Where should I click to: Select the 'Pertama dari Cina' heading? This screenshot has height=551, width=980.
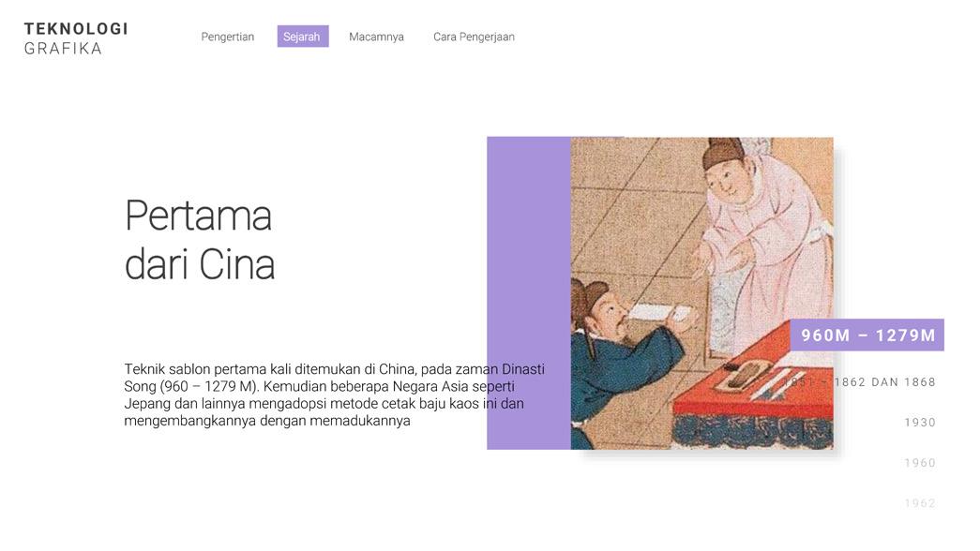(200, 240)
